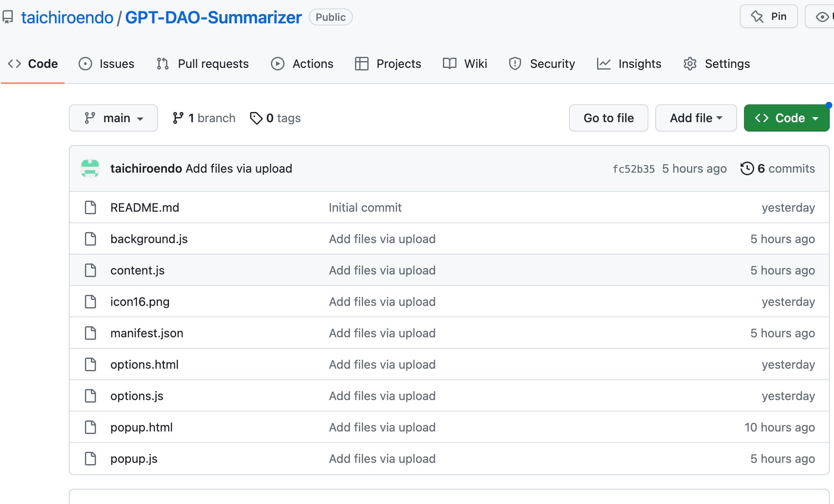Click the file icon next to icon16.png
Screen dimensions: 834x504
pyautogui.click(x=90, y=302)
